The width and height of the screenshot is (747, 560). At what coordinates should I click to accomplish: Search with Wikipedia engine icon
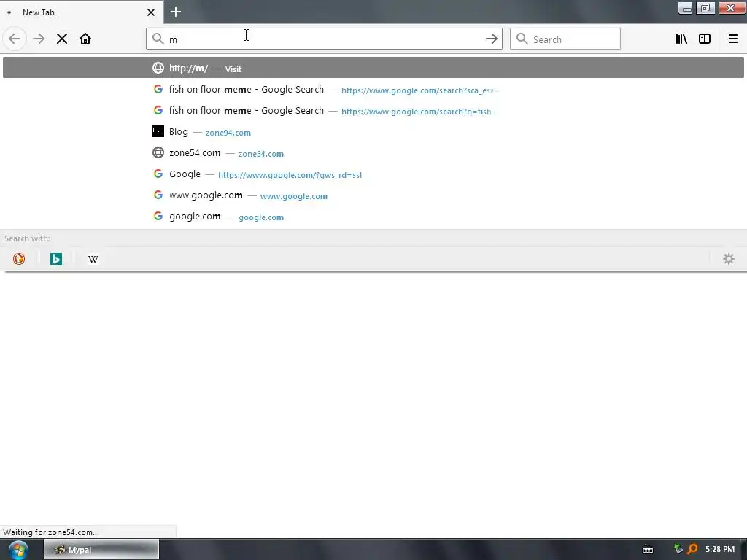click(x=93, y=259)
